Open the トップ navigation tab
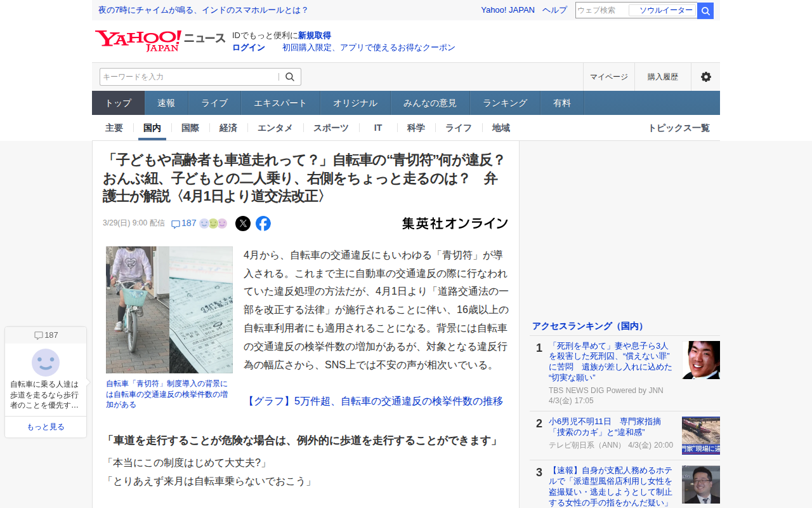 coord(119,103)
